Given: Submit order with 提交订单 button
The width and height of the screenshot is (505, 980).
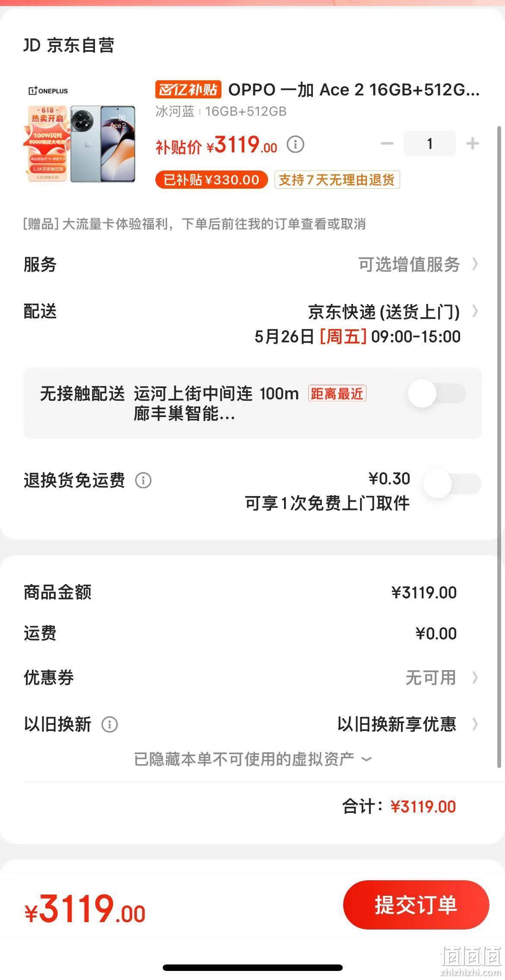Looking at the screenshot, I should [416, 905].
